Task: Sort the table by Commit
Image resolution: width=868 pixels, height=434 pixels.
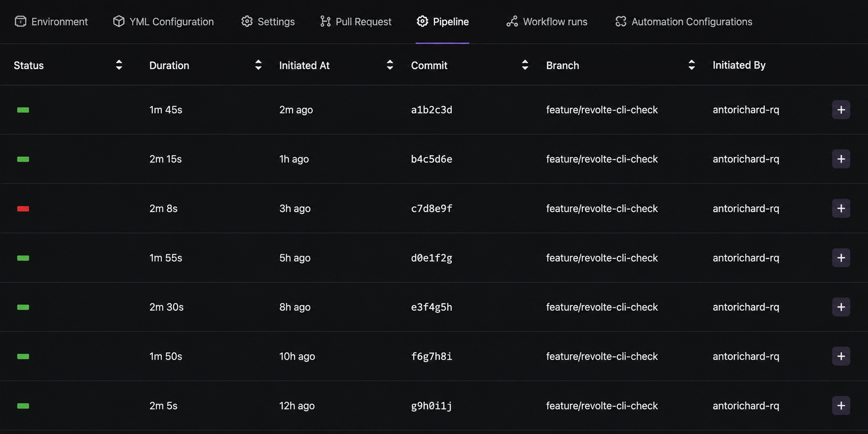Action: point(525,65)
